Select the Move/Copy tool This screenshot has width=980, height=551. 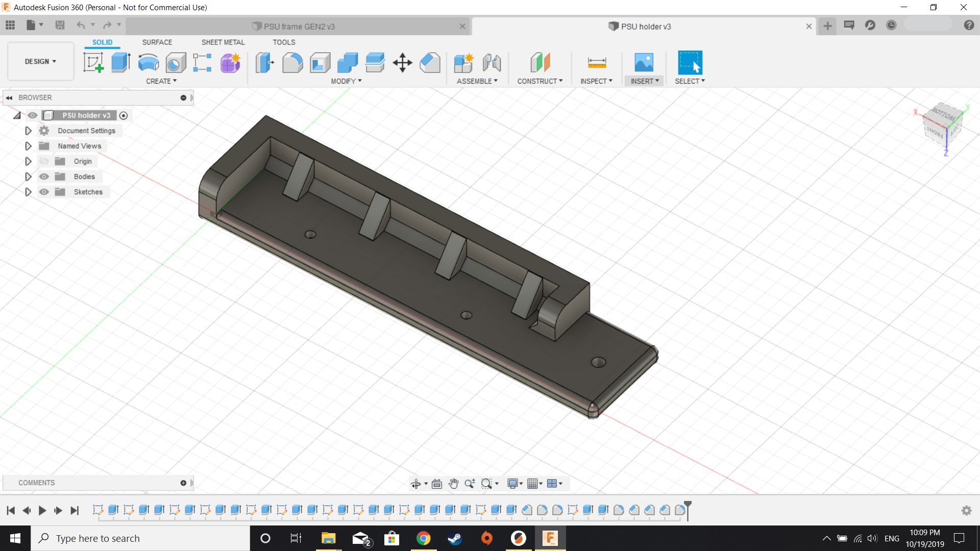403,63
